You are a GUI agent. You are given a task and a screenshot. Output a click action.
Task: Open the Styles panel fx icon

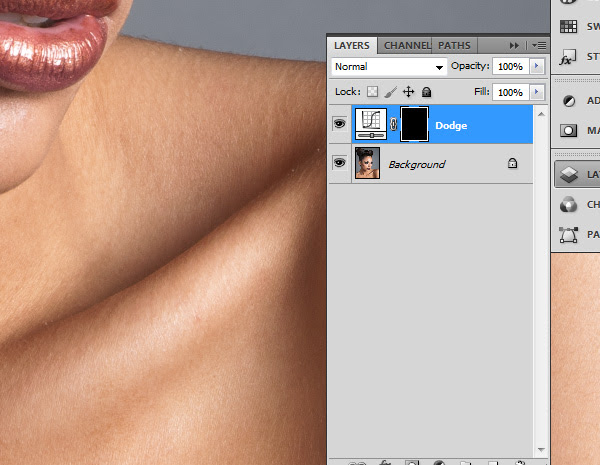pos(569,56)
